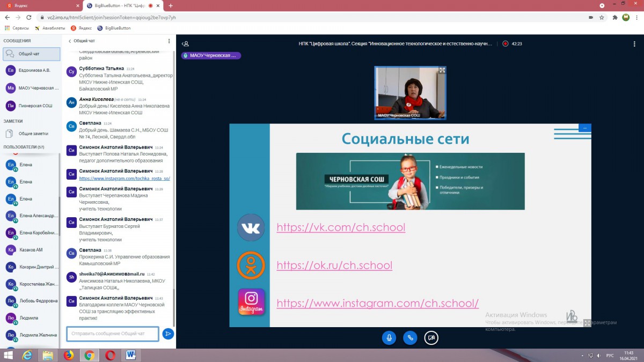644x362 pixels.
Task: Click Анна Киселева's name in chat
Action: point(97,99)
